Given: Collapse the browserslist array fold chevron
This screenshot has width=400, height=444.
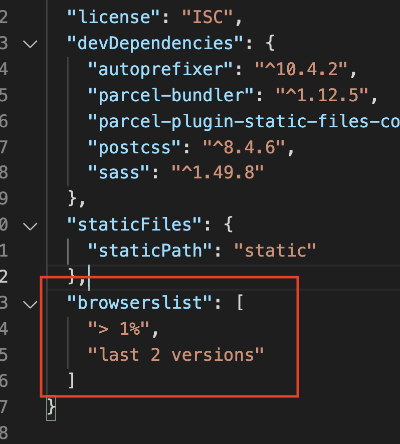Looking at the screenshot, I should pyautogui.click(x=30, y=304).
